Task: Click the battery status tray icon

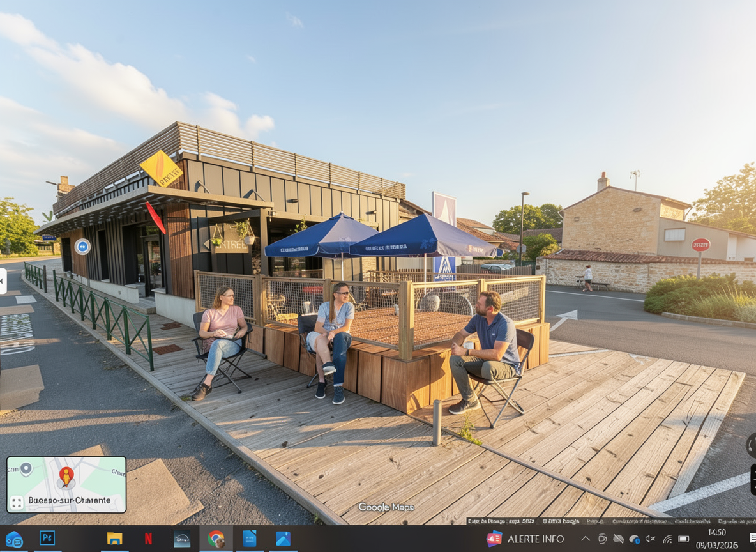Action: pos(683,539)
